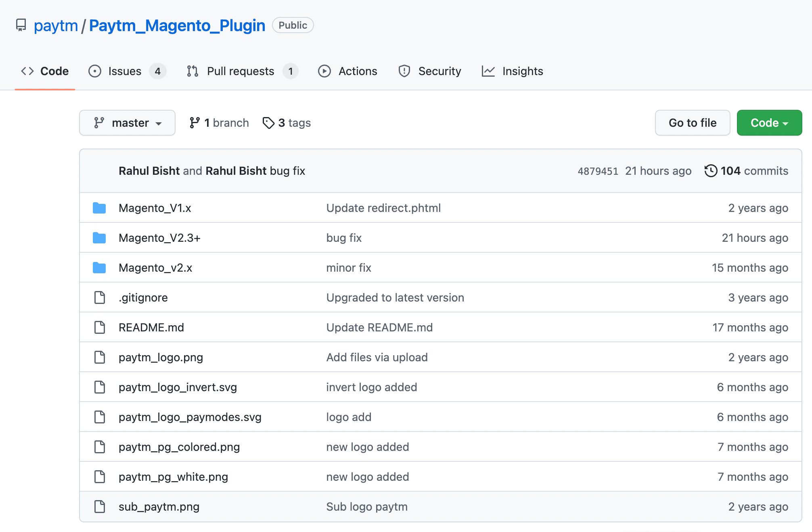Viewport: 812px width, 532px height.
Task: Open the green Code dropdown button
Action: click(769, 123)
